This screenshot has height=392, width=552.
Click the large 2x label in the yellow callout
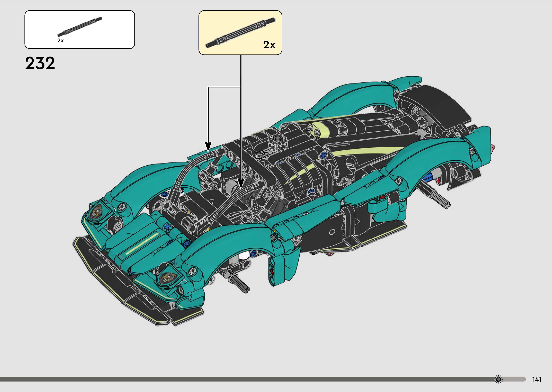click(269, 45)
